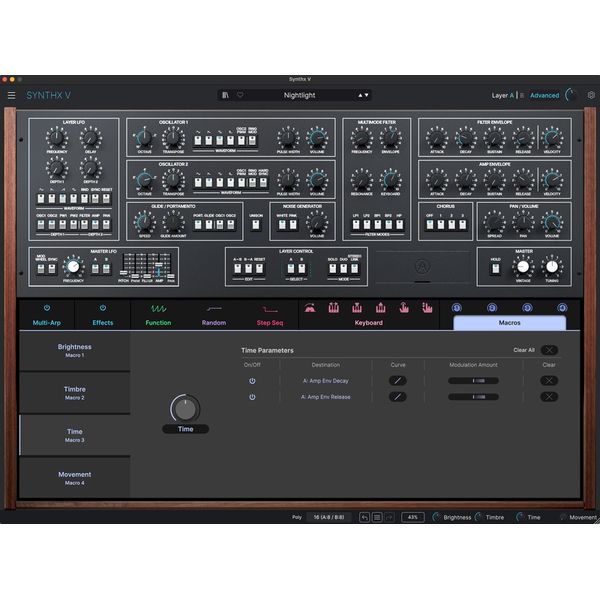Screen dimensions: 600x600
Task: Click the second Keyboard settings icon
Action: tap(334, 308)
